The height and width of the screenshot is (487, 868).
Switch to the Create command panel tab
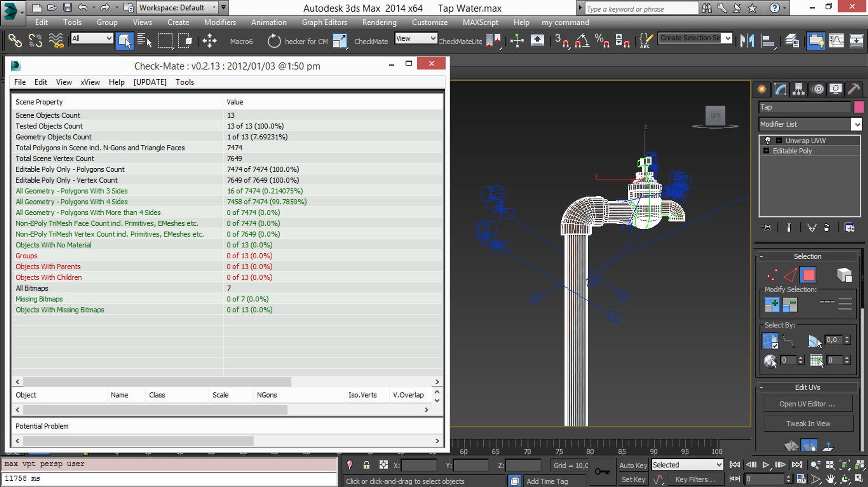click(x=762, y=89)
